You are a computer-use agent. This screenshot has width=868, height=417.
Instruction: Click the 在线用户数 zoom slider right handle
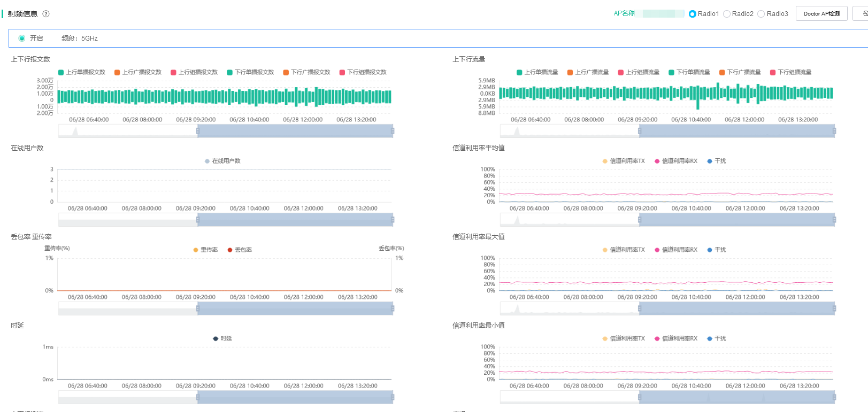click(393, 220)
